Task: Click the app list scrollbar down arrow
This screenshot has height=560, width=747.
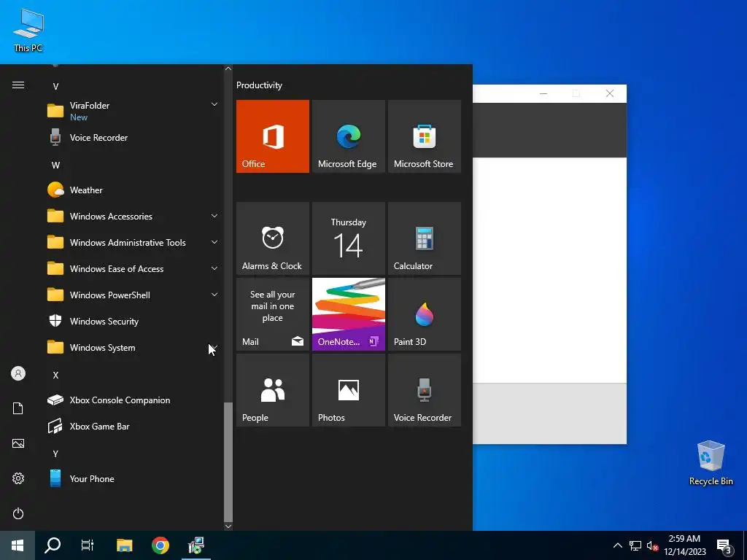Action: point(228,526)
